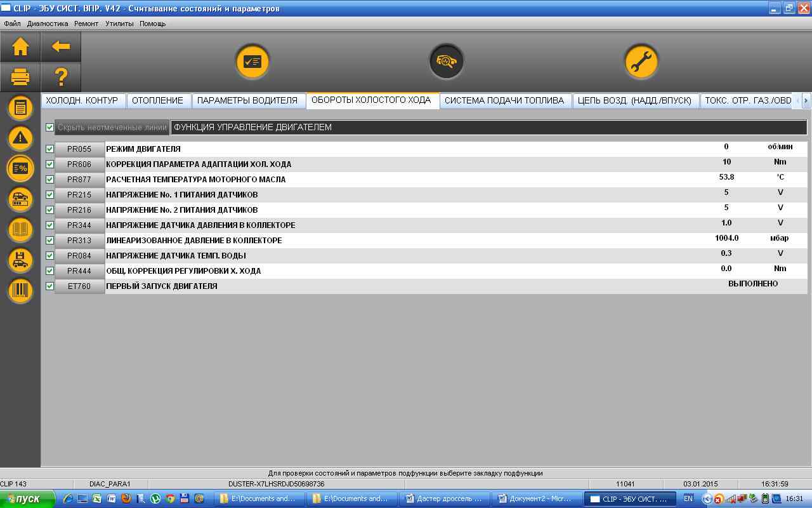This screenshot has width=812, height=508.
Task: Select the warning triangle faults icon
Action: [x=20, y=138]
